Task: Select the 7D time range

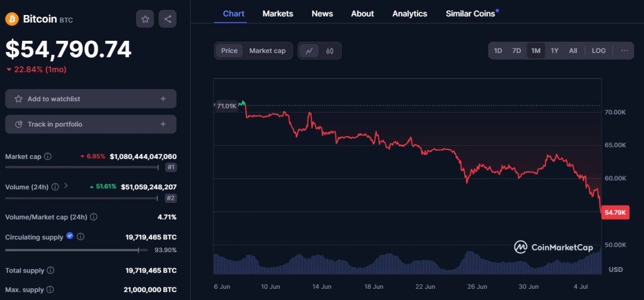Action: (x=516, y=50)
